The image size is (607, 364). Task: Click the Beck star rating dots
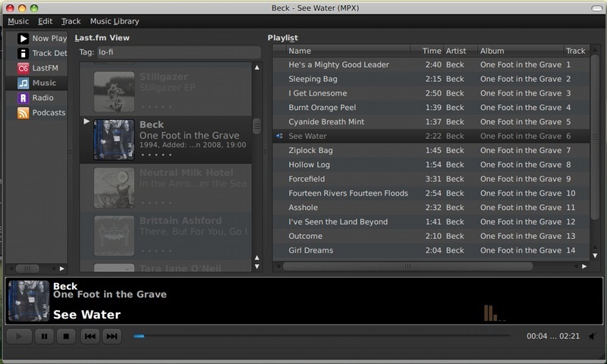pyautogui.click(x=156, y=155)
